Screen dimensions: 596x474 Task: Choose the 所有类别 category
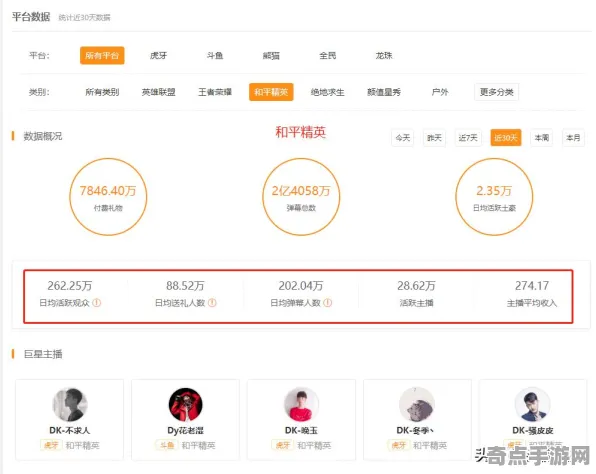[102, 92]
